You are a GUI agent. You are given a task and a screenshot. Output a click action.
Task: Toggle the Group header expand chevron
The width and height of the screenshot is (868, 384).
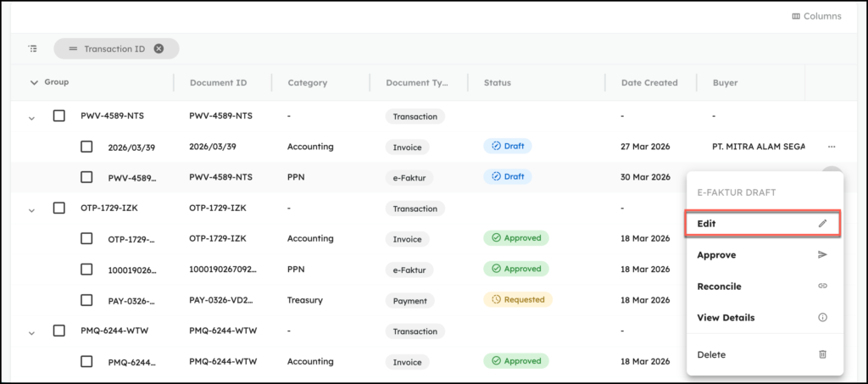pos(34,83)
